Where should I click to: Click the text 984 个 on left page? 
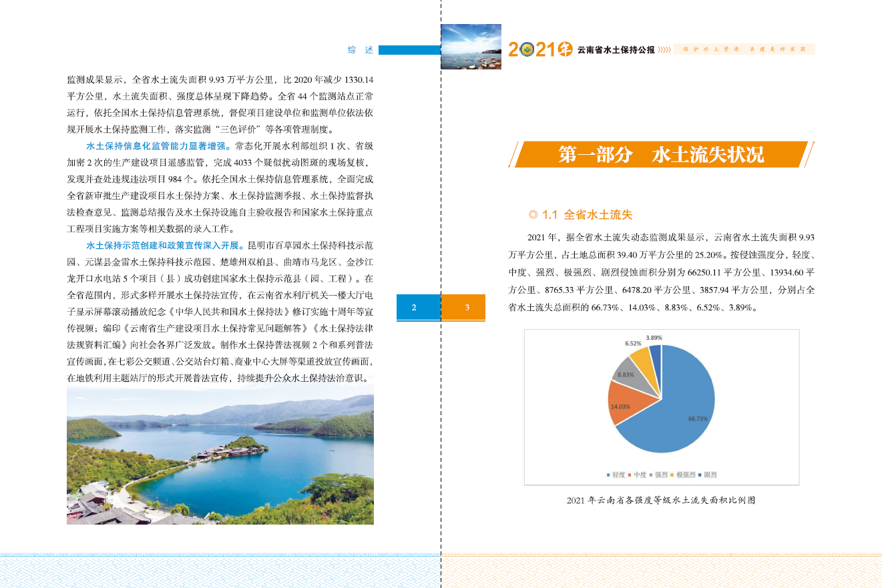181,179
